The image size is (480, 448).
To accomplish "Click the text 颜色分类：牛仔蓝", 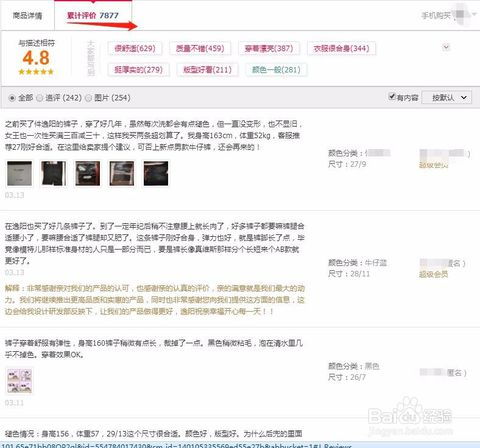I will click(357, 263).
